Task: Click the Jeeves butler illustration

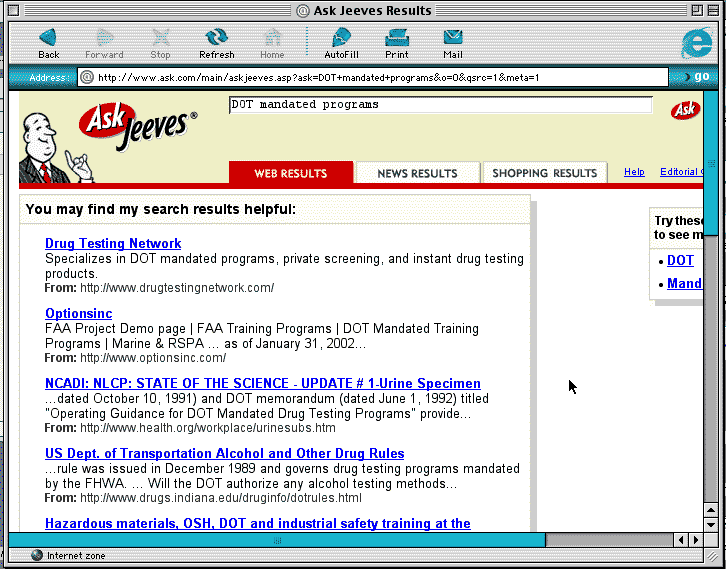Action: pos(55,148)
